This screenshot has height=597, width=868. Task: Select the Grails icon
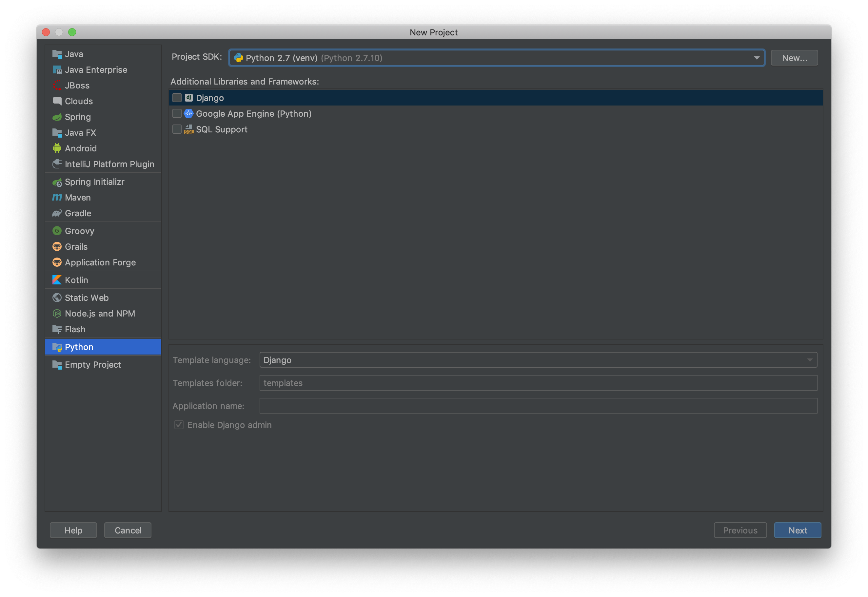tap(57, 246)
